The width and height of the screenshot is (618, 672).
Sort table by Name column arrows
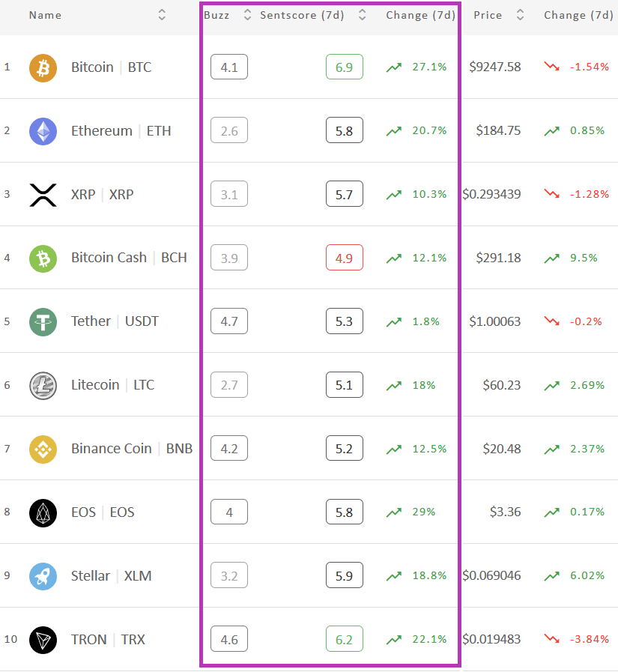[162, 15]
